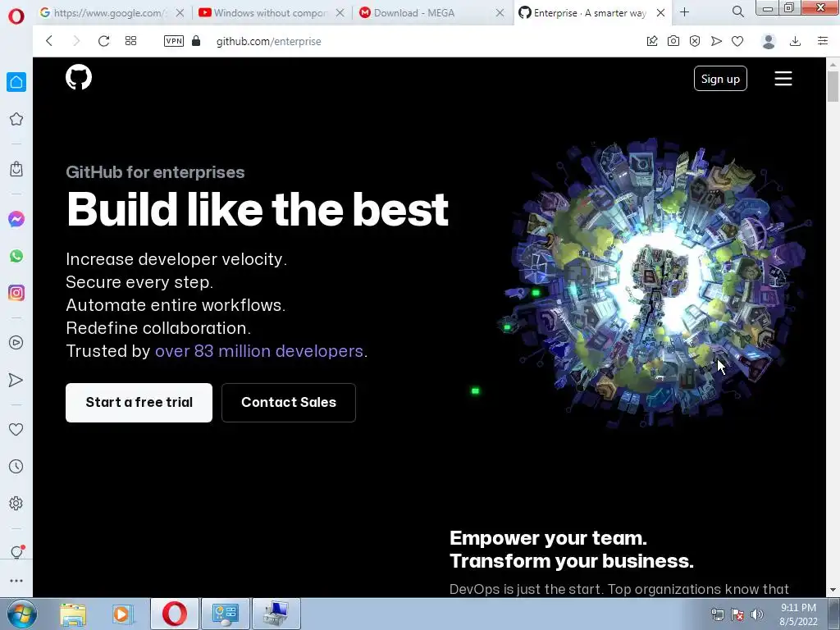Click Start a free trial button
Screen dimensions: 840x630
click(139, 402)
